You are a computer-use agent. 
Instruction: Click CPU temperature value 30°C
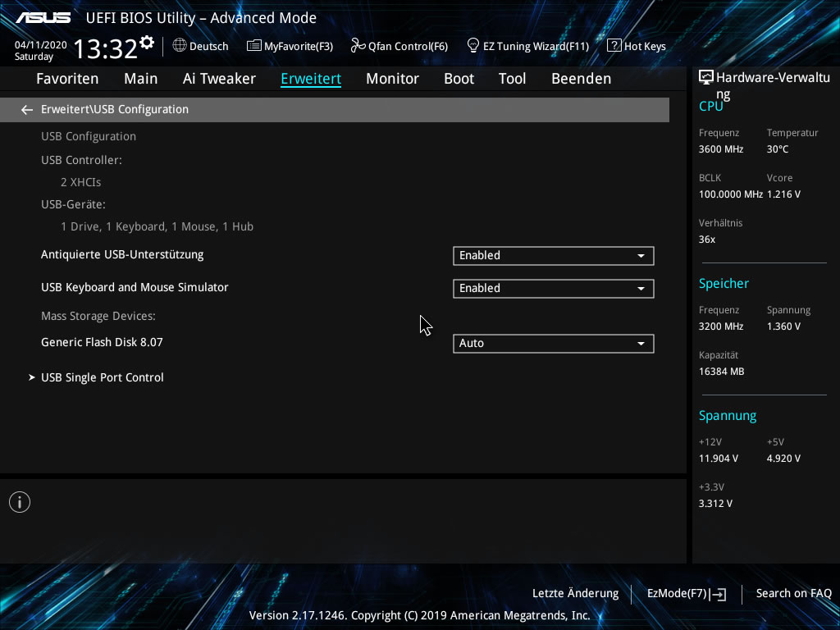click(x=778, y=149)
